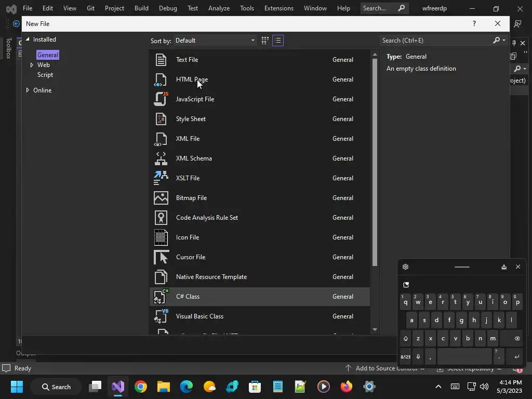The image size is (532, 399).
Task: Open the Tools menu
Action: (x=247, y=8)
